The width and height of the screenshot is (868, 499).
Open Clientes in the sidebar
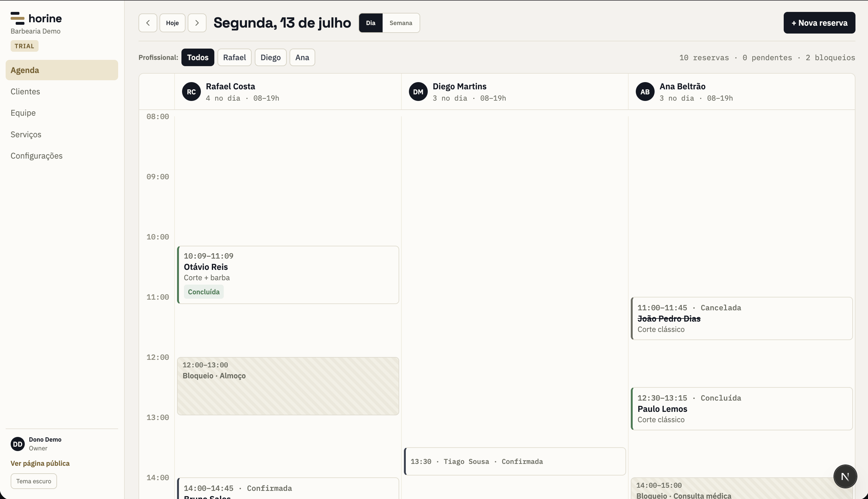tap(62, 92)
